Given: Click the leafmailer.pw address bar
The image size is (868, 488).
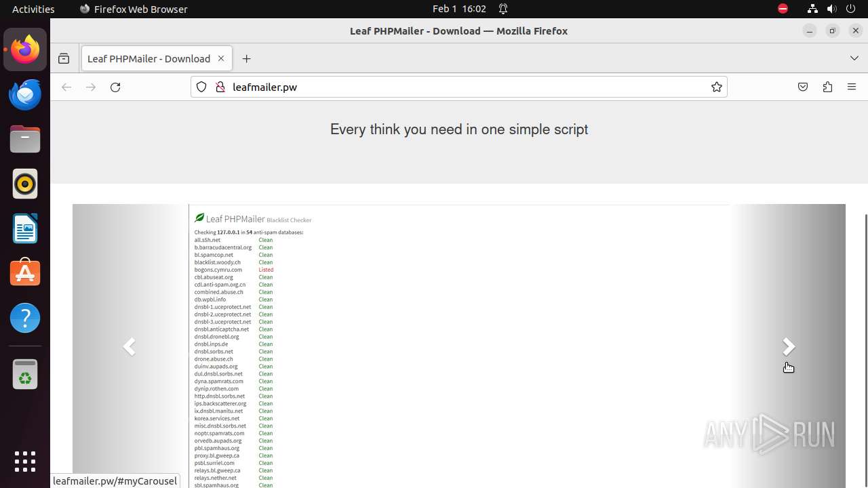Looking at the screenshot, I should 459,87.
